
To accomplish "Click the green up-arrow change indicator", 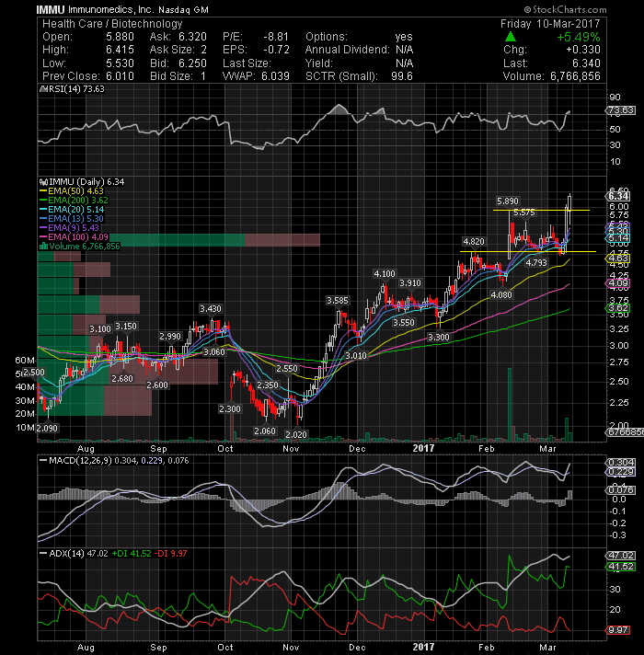I will click(511, 37).
